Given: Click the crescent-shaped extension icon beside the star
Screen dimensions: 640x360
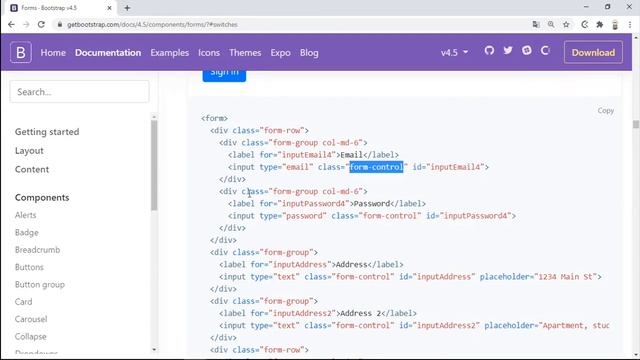Looking at the screenshot, I should (584, 24).
